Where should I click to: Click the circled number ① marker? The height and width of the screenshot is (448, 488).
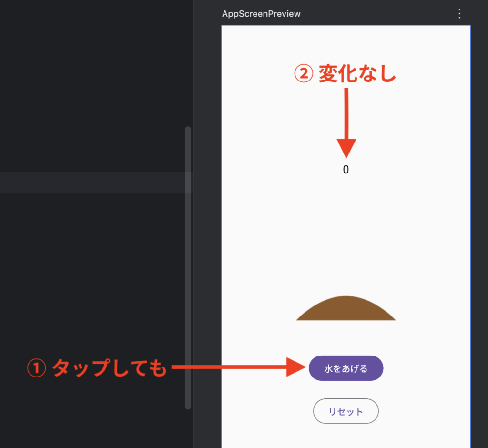[36, 368]
